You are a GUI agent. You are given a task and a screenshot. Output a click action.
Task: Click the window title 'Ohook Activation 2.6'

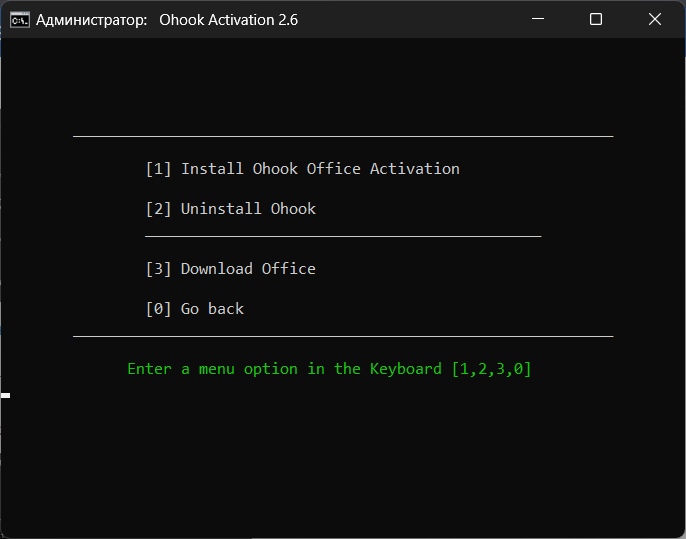(x=228, y=20)
